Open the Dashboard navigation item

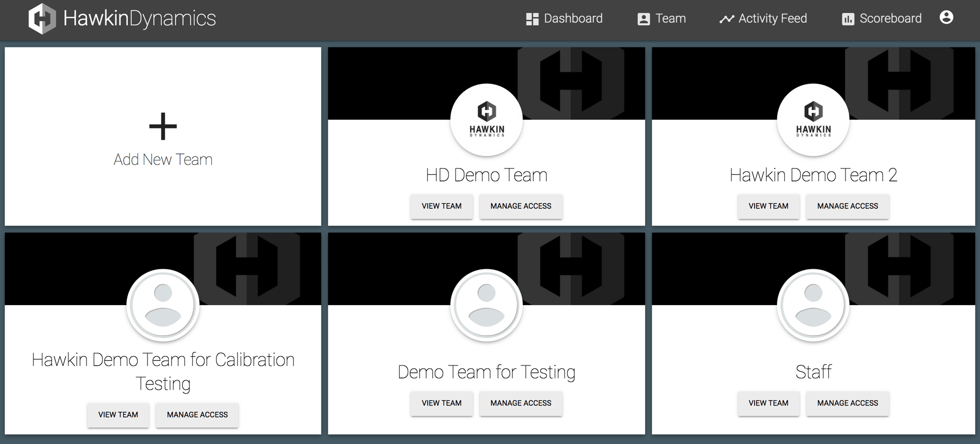pyautogui.click(x=564, y=19)
